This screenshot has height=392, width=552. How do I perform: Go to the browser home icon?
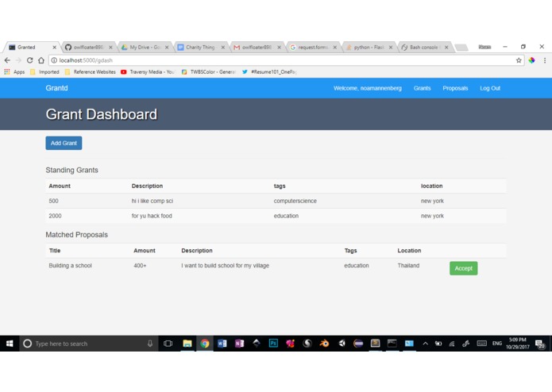pyautogui.click(x=41, y=60)
